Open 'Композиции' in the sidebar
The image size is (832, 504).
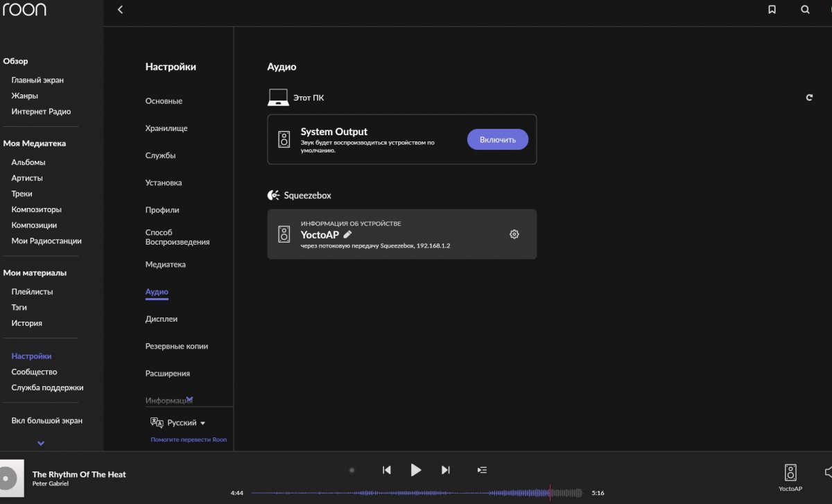(x=34, y=225)
